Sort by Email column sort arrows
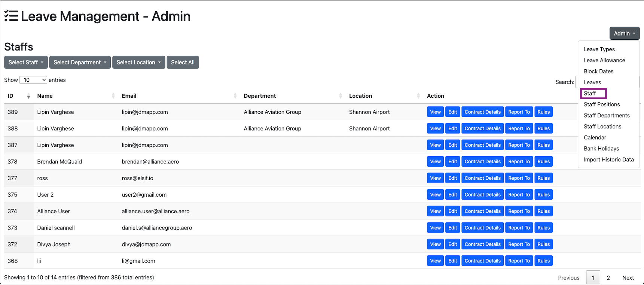Screen dimensions: 644x285 [235, 96]
